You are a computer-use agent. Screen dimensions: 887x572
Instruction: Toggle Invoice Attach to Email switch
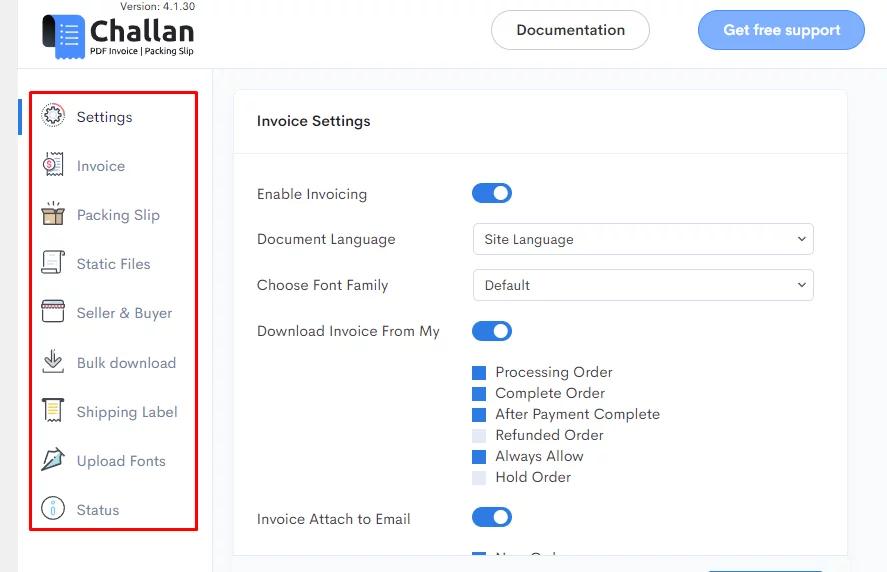(x=492, y=517)
